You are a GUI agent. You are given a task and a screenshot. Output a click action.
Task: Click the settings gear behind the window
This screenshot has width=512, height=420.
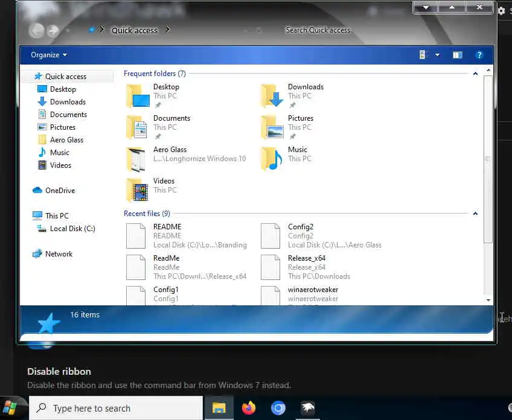pyautogui.click(x=502, y=11)
